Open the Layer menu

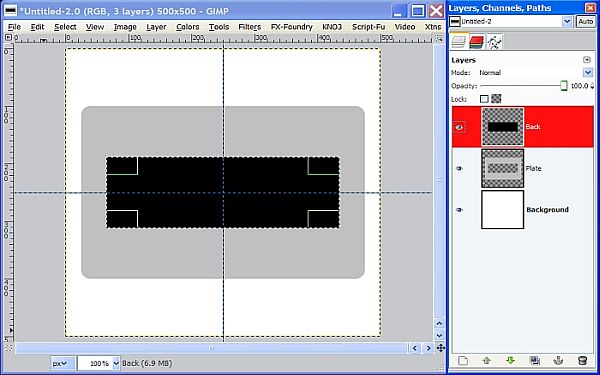(x=156, y=27)
